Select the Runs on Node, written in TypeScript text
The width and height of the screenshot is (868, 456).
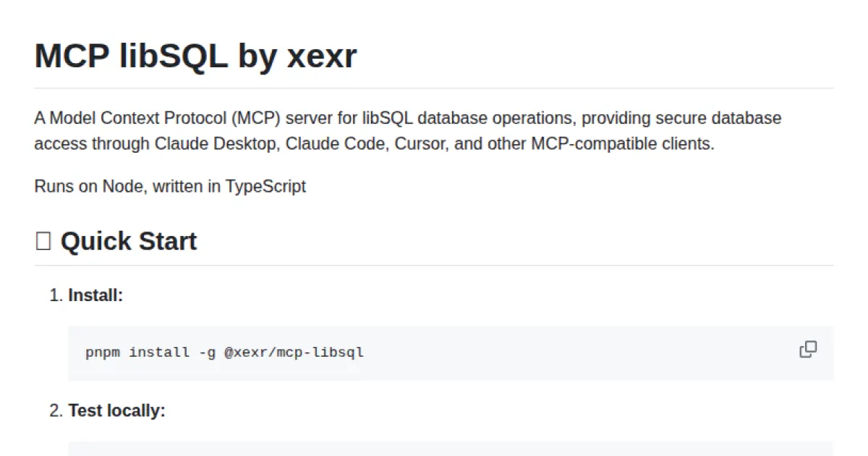169,186
